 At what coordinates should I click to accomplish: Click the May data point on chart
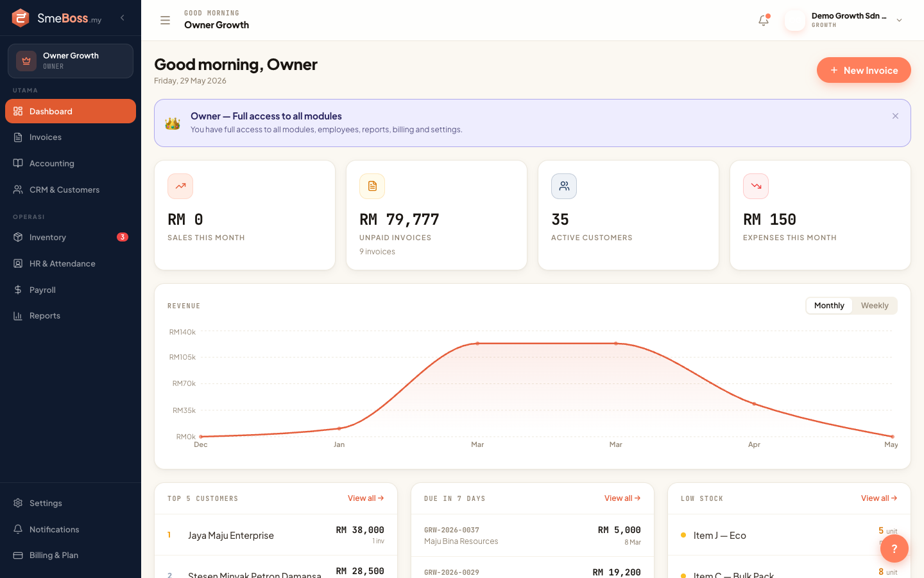(x=893, y=437)
